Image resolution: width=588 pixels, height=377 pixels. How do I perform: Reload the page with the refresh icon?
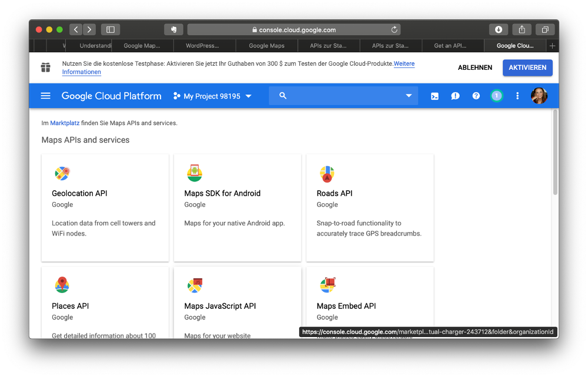tap(394, 29)
